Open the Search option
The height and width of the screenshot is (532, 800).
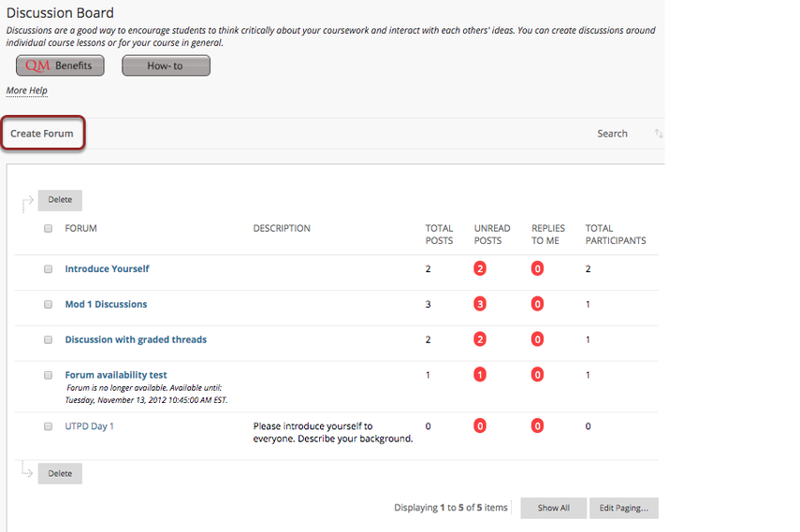(x=612, y=134)
